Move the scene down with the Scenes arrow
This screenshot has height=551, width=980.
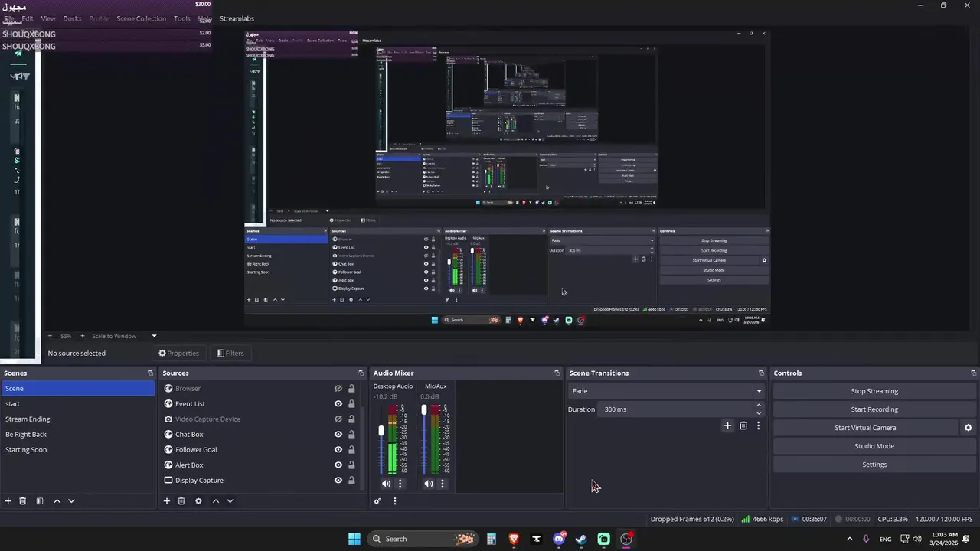point(71,501)
